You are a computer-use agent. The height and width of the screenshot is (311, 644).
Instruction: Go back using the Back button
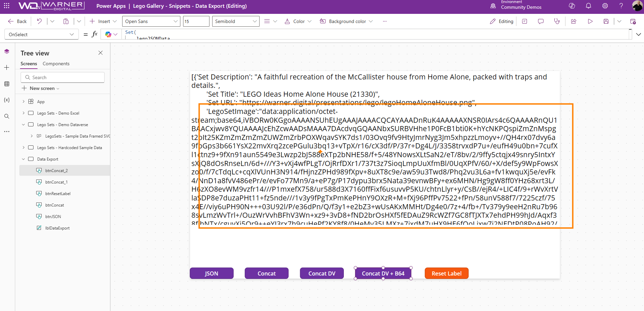(17, 21)
